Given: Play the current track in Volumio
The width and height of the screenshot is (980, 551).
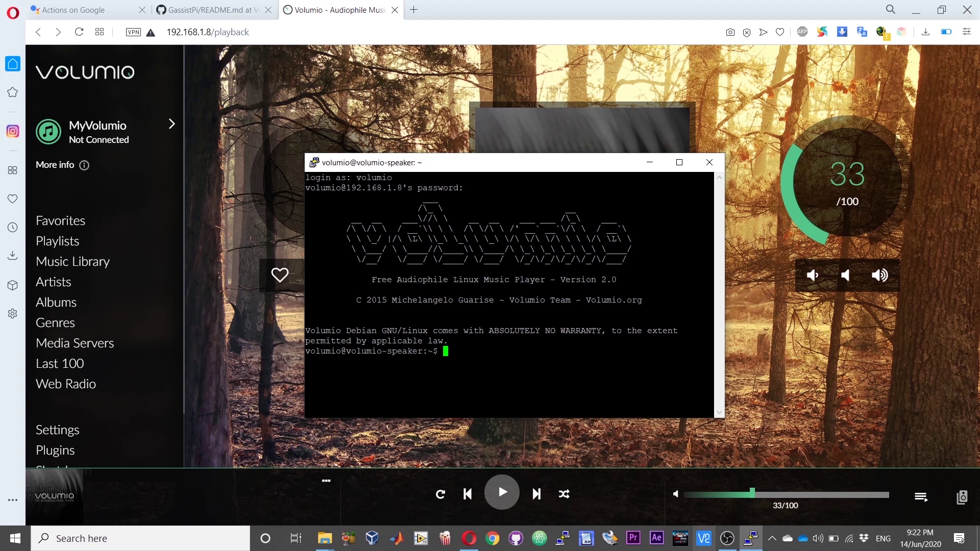Looking at the screenshot, I should [502, 492].
